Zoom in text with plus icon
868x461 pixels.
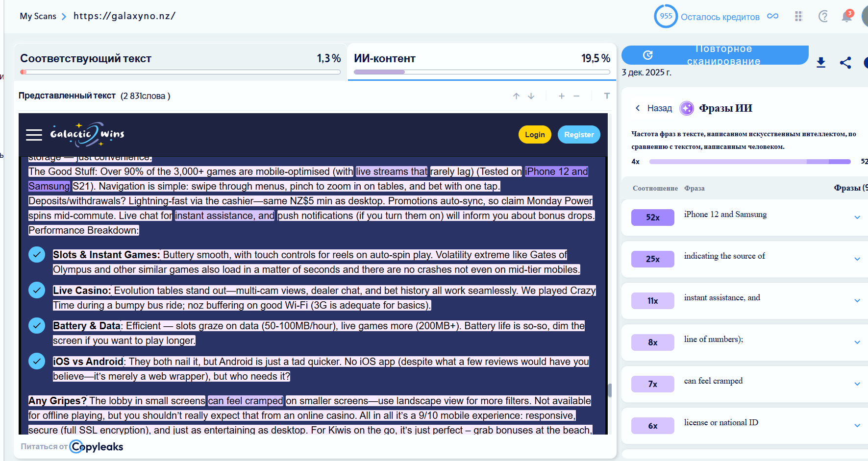click(562, 96)
